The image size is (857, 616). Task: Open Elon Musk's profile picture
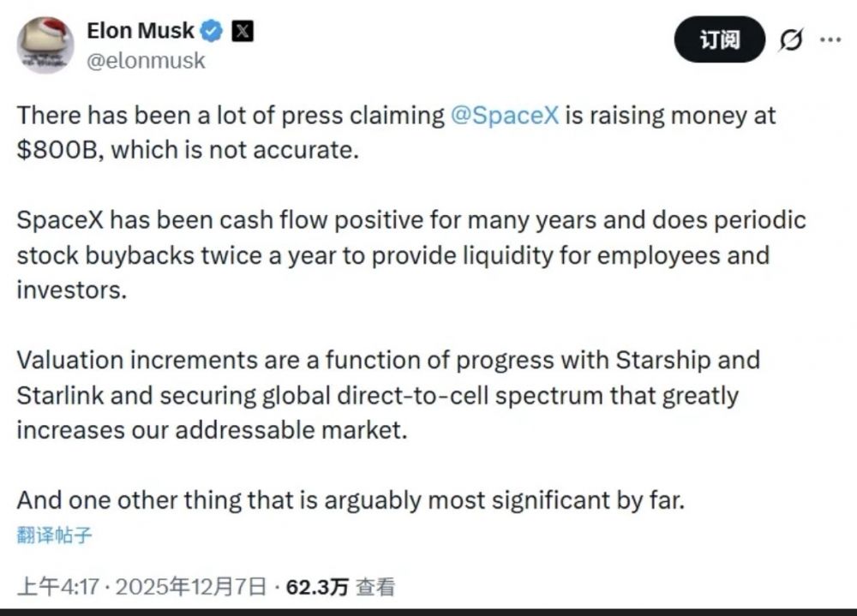click(x=45, y=45)
